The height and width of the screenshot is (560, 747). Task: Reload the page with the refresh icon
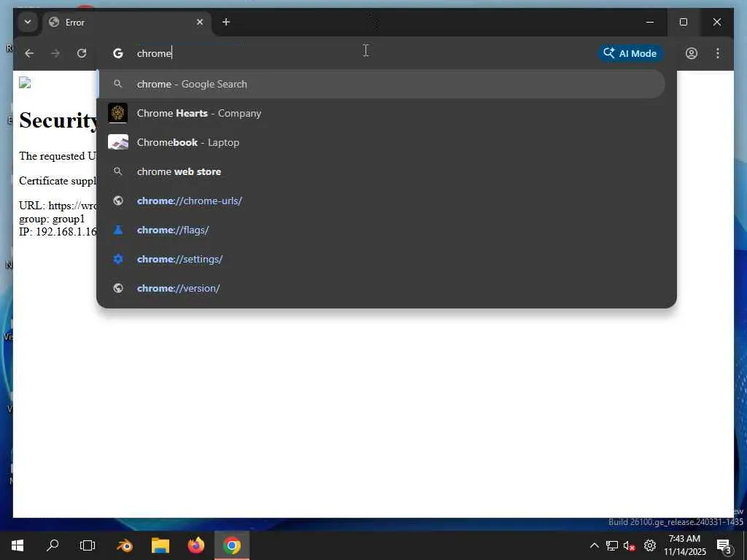(82, 53)
